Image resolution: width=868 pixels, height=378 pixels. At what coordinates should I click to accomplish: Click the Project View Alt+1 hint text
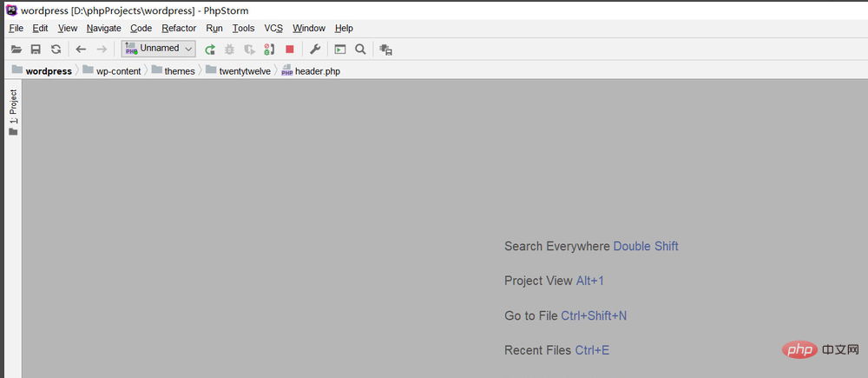[554, 281]
